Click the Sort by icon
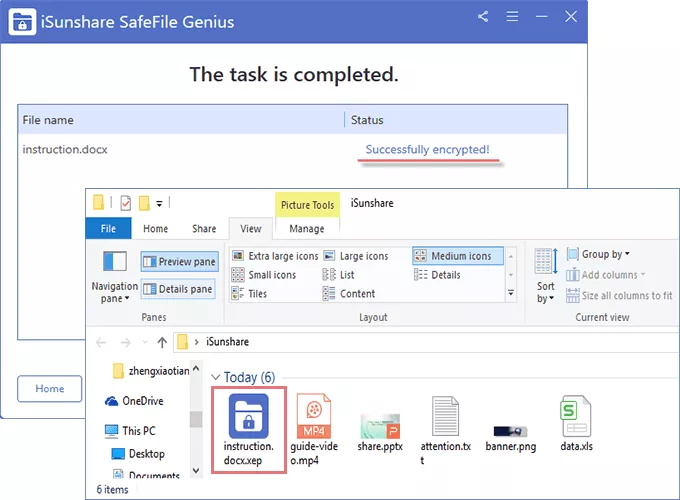The height and width of the screenshot is (500, 680). click(x=546, y=261)
